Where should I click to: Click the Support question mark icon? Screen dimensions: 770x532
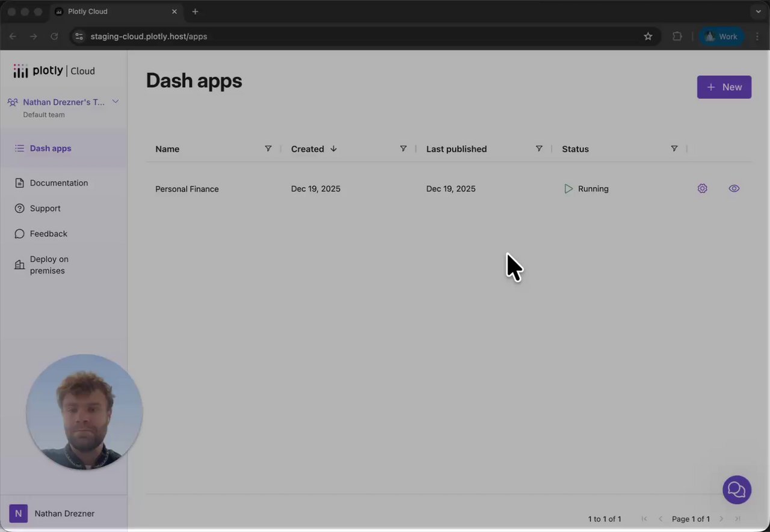(x=19, y=209)
